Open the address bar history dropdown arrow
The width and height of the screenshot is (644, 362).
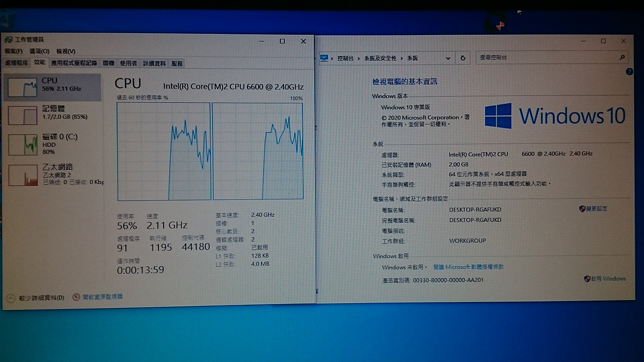point(449,58)
